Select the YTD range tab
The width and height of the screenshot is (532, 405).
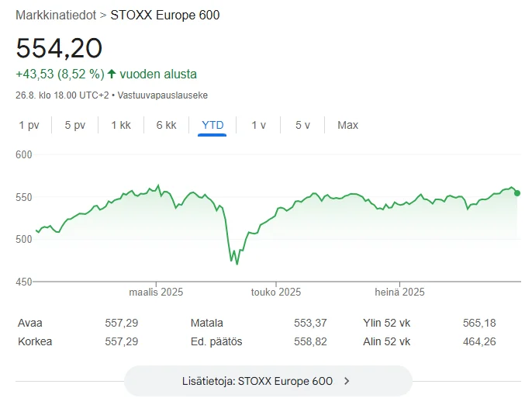[212, 125]
